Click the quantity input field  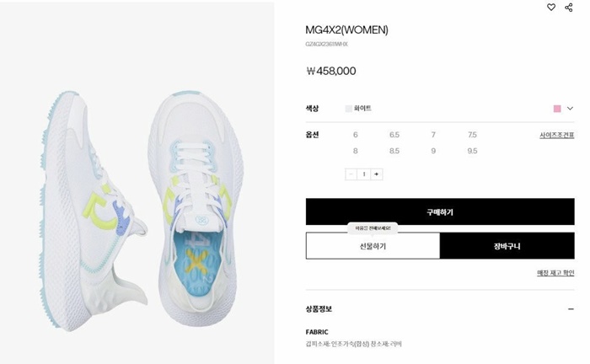pos(364,174)
